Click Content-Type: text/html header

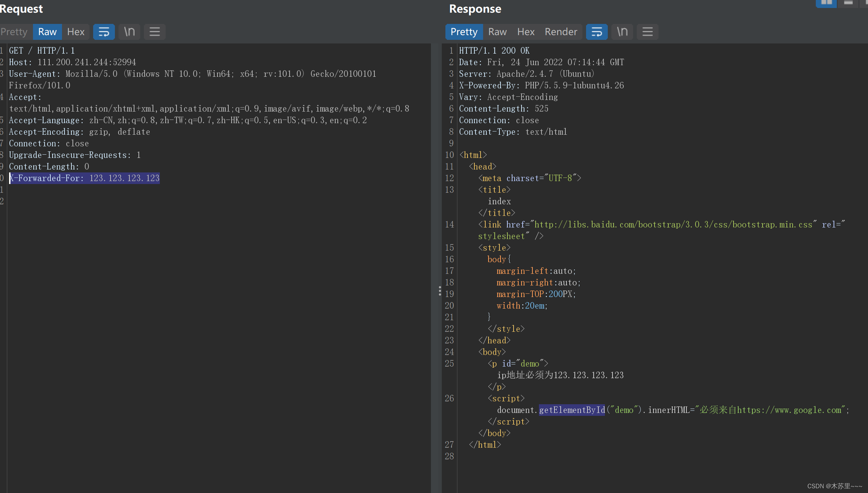[513, 132]
